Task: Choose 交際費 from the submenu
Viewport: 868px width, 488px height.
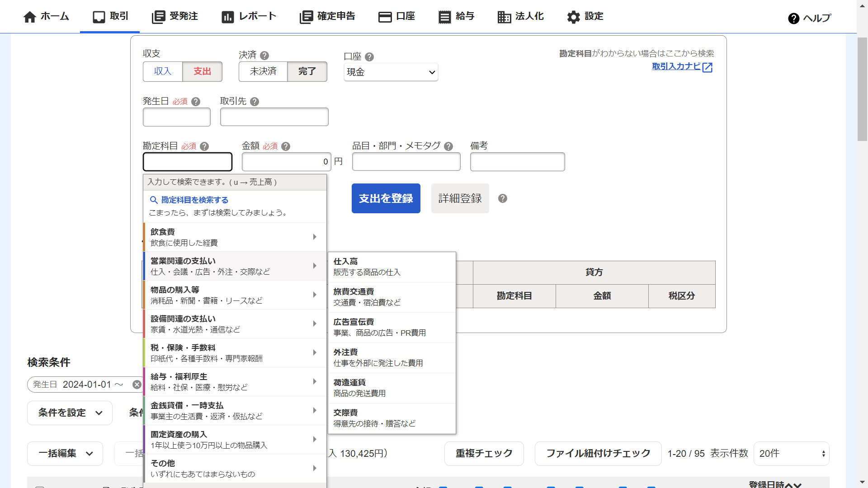Action: coord(392,418)
